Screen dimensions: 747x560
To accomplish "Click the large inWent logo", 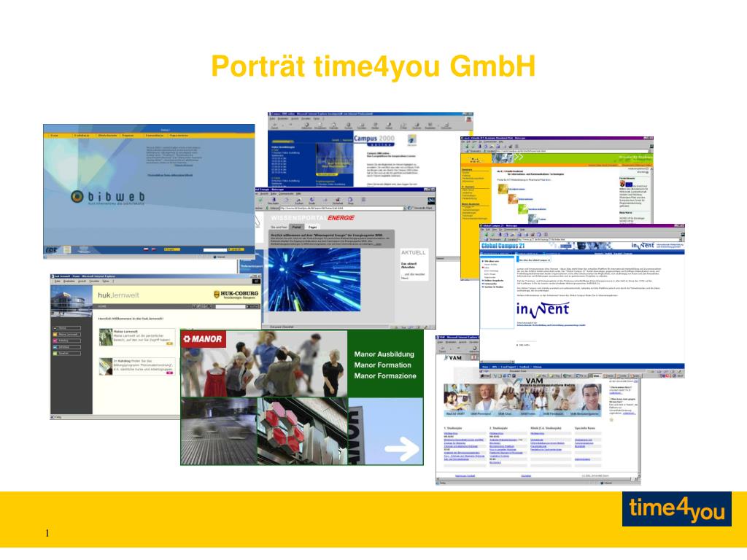I will [x=543, y=309].
